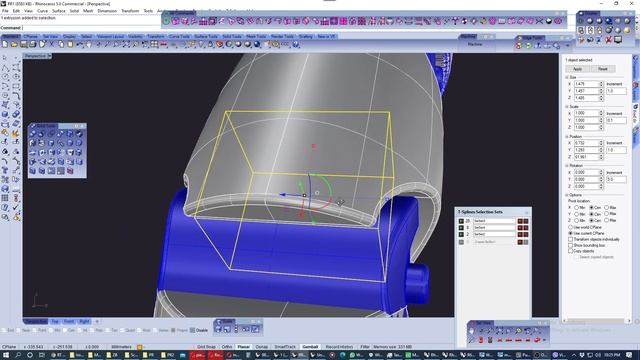Viewport: 640px width, 360px height.
Task: Click the light bulb Hide icon
Action: point(202,44)
